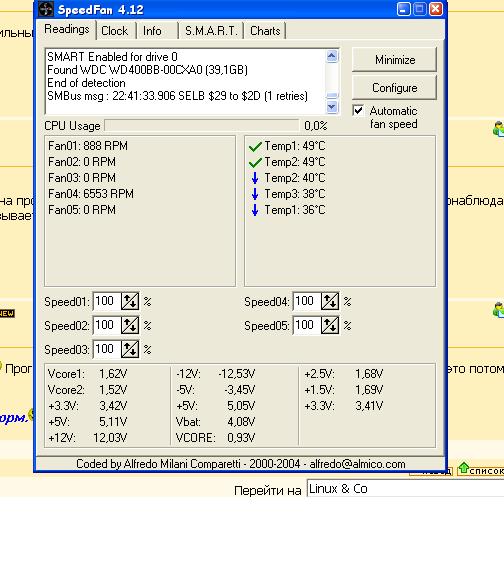
Task: Click the '+12V: 12,03V' voltage reading
Action: [x=87, y=438]
